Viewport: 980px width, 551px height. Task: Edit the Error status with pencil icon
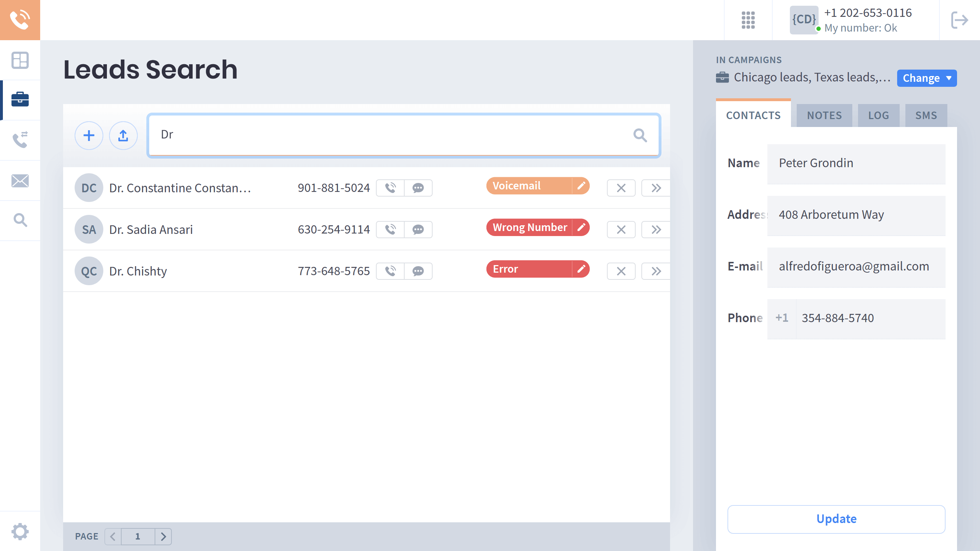(581, 269)
